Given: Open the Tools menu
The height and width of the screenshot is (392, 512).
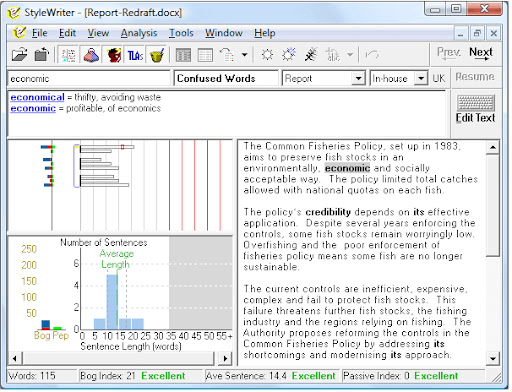Looking at the screenshot, I should click(181, 33).
